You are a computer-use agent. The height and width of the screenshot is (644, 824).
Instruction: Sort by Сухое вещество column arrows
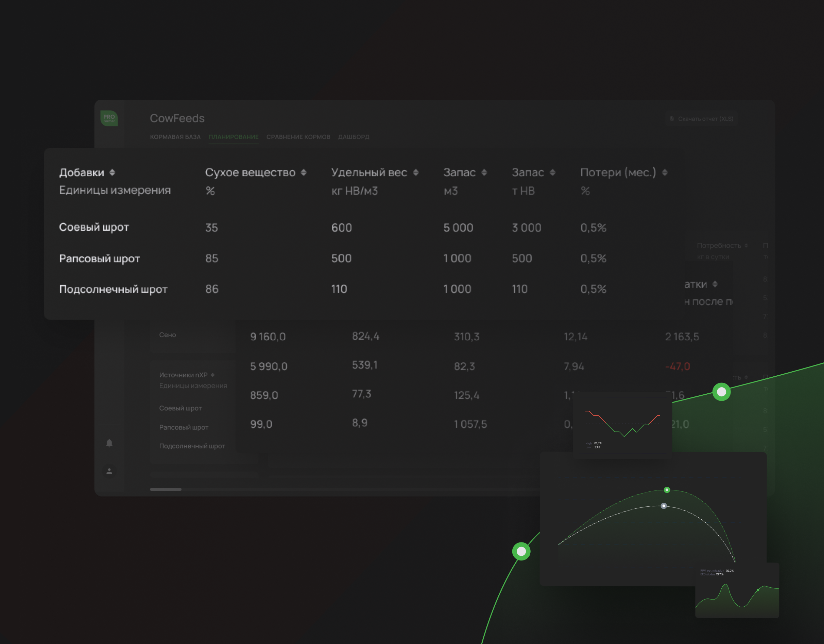[303, 173]
